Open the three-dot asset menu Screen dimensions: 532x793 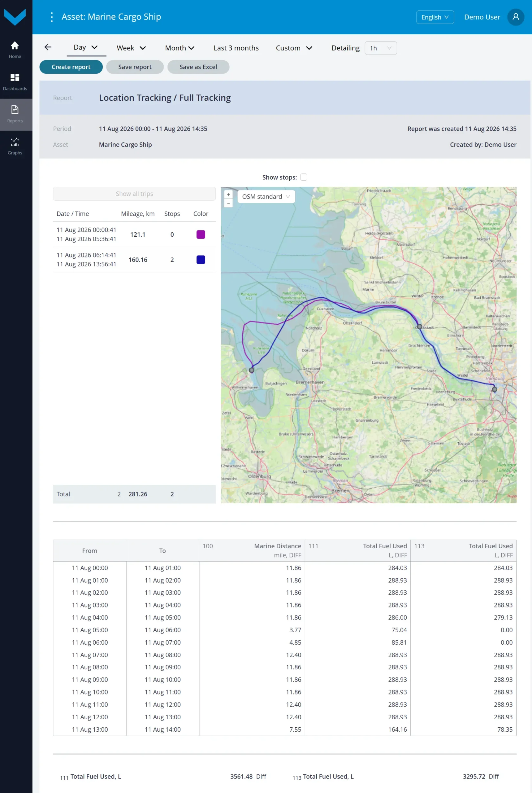52,17
